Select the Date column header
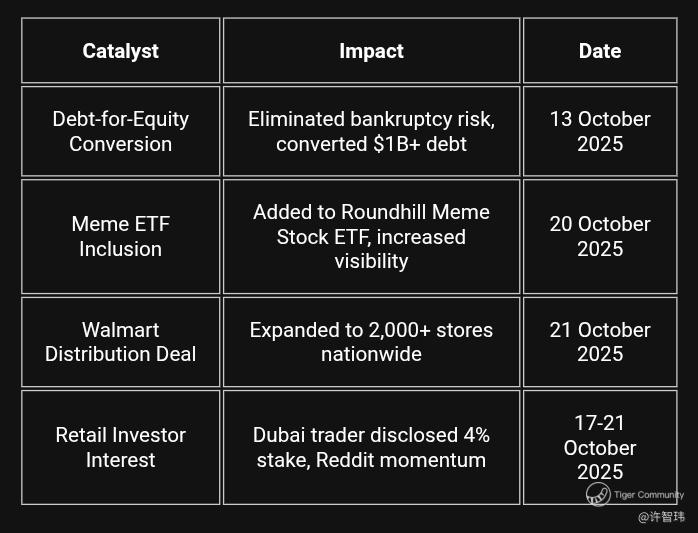 pos(599,51)
